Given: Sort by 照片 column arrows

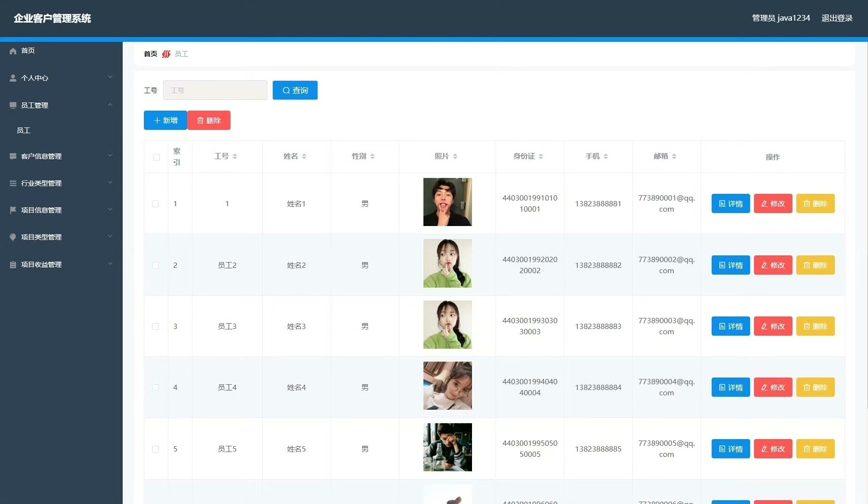Looking at the screenshot, I should [455, 156].
